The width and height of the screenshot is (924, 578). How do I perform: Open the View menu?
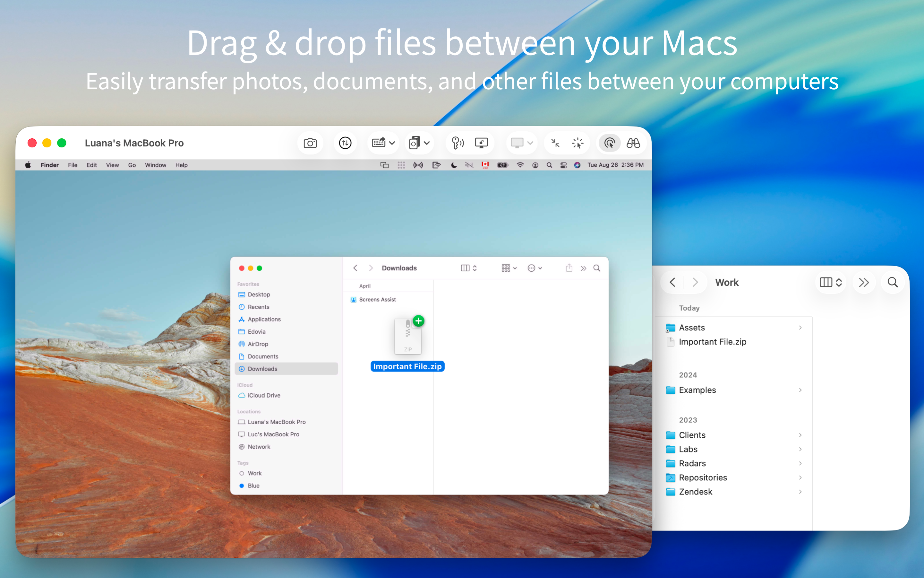(112, 165)
